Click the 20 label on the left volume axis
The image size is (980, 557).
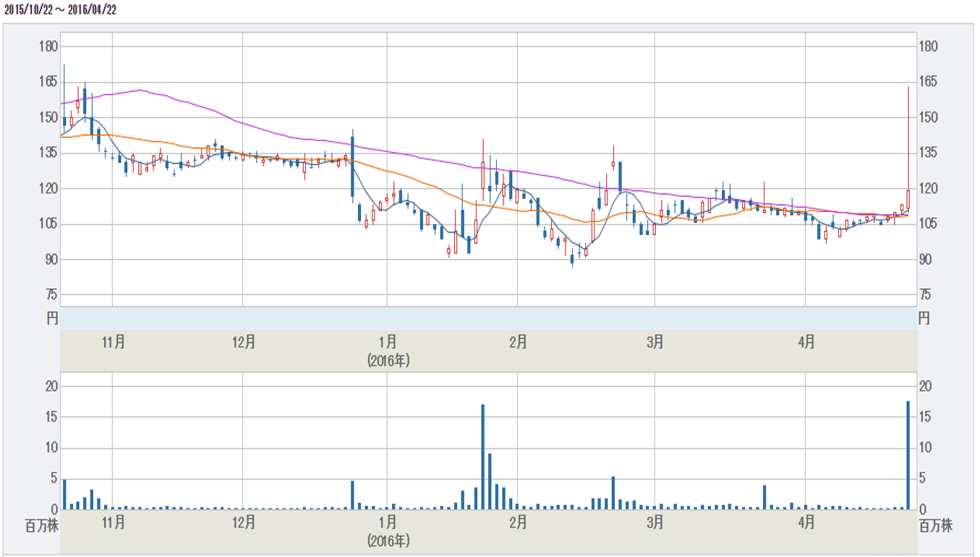[51, 387]
